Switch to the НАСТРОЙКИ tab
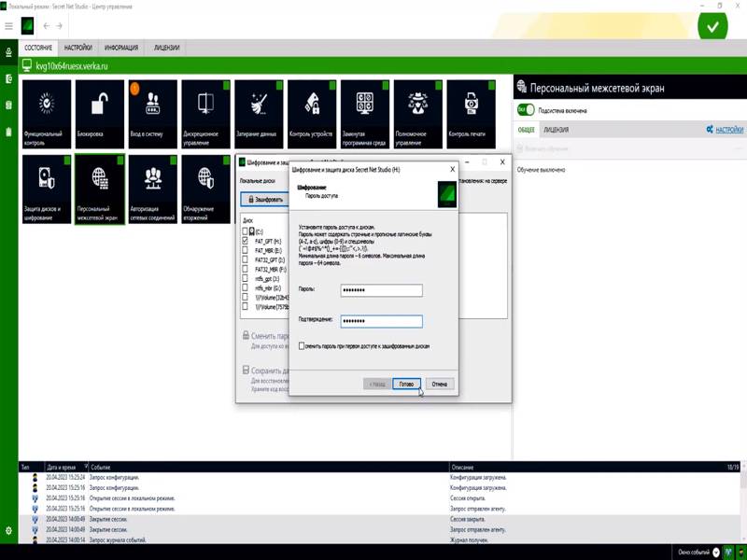Viewport: 747px width, 560px height. pos(78,48)
